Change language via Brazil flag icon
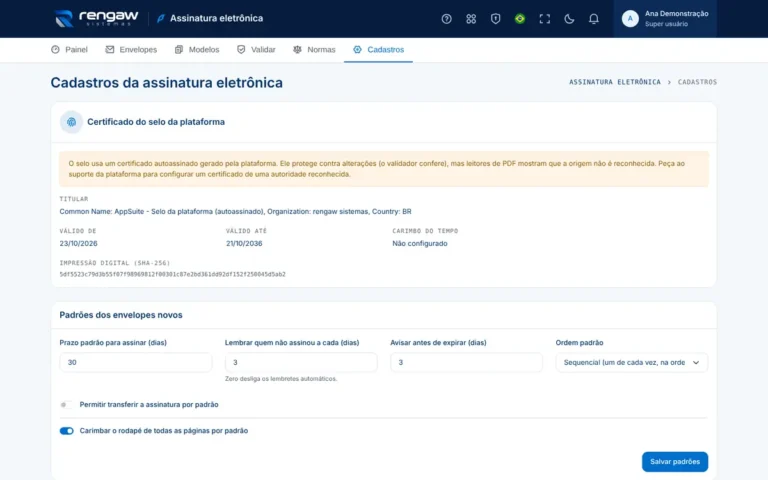Viewport: 768px width, 480px height. point(520,19)
